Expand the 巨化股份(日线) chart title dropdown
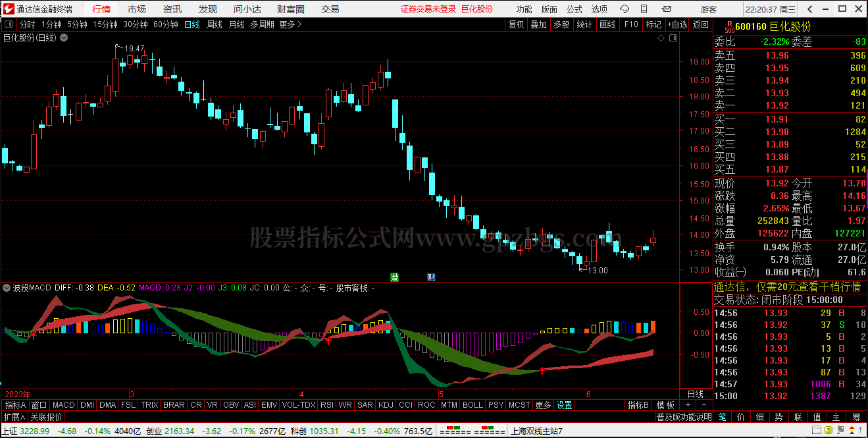This screenshot has width=868, height=438. coord(64,38)
